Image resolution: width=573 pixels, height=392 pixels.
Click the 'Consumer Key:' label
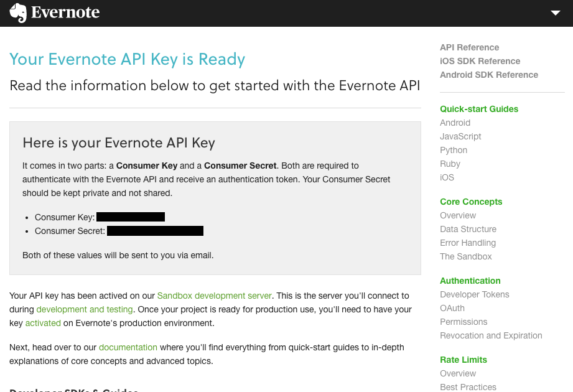(x=65, y=217)
